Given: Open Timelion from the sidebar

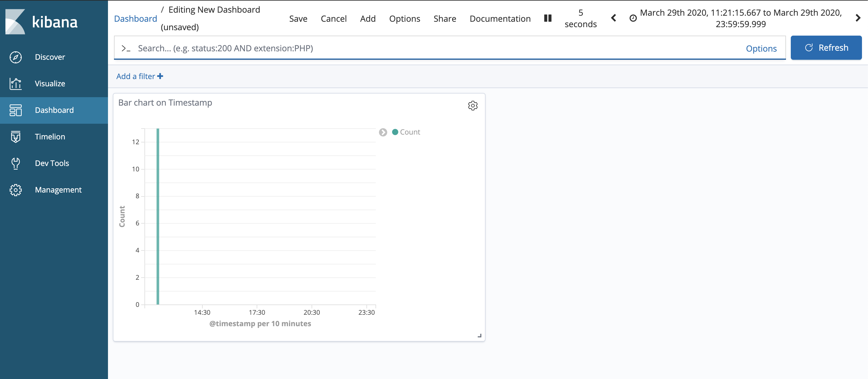Looking at the screenshot, I should (x=15, y=137).
